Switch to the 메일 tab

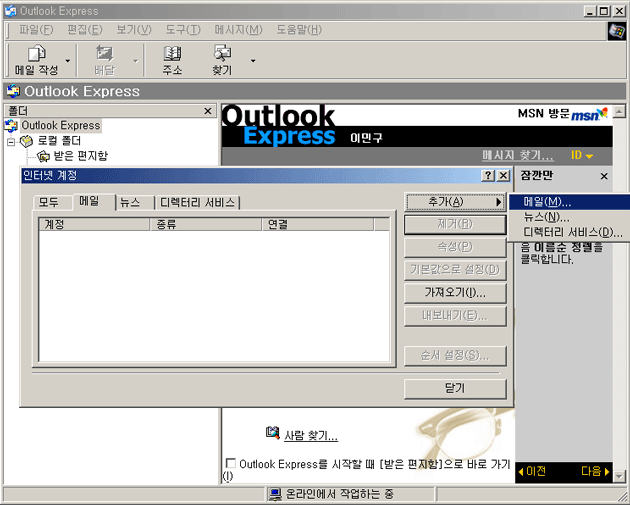89,201
